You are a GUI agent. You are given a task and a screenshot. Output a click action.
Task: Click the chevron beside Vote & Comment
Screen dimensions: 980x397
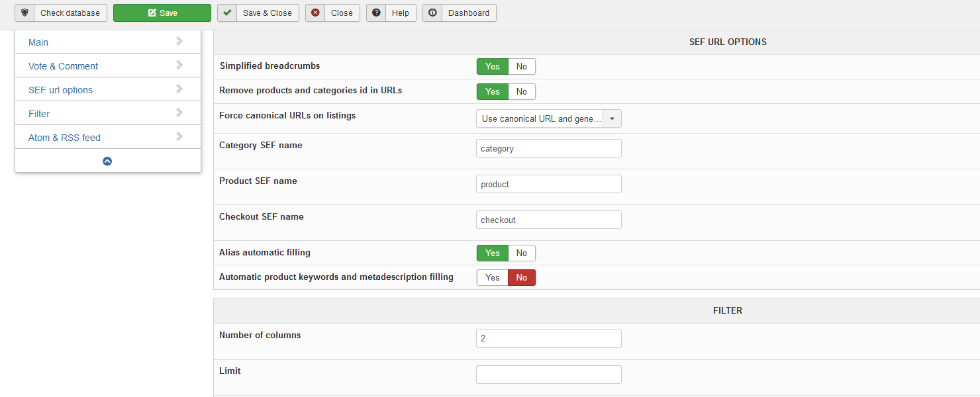tap(179, 66)
